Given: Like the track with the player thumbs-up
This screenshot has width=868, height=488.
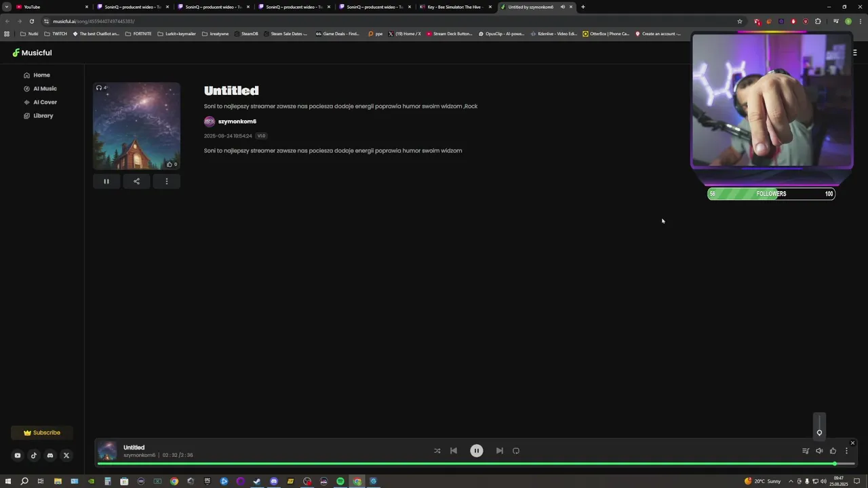Looking at the screenshot, I should [833, 451].
